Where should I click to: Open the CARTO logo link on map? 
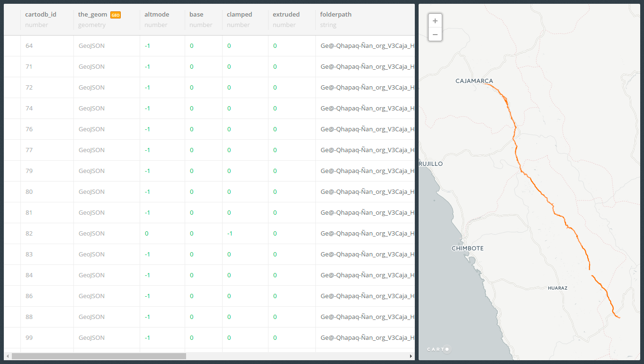(438, 349)
